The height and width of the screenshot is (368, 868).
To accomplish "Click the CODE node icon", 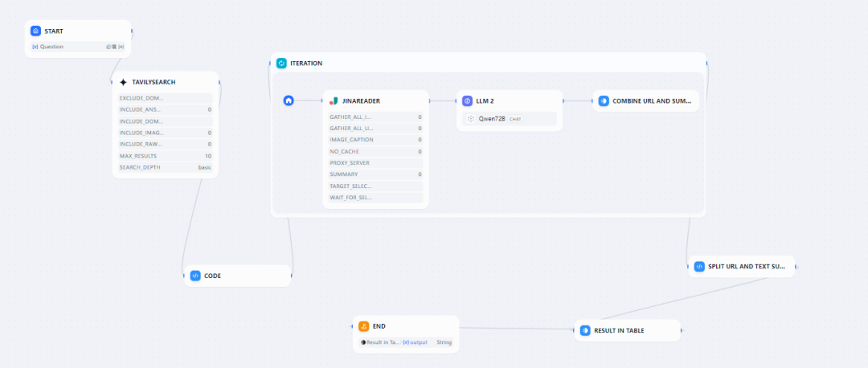I will (194, 276).
